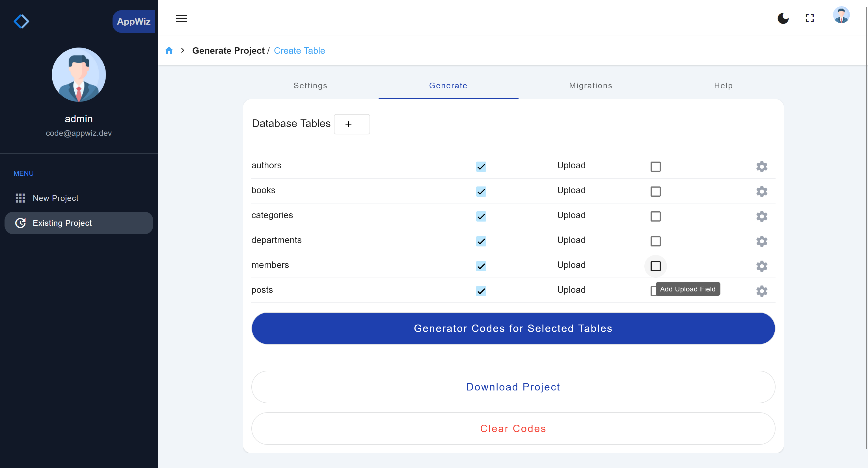This screenshot has height=468, width=868.
Task: Enable Upload checkbox for members
Action: [655, 266]
